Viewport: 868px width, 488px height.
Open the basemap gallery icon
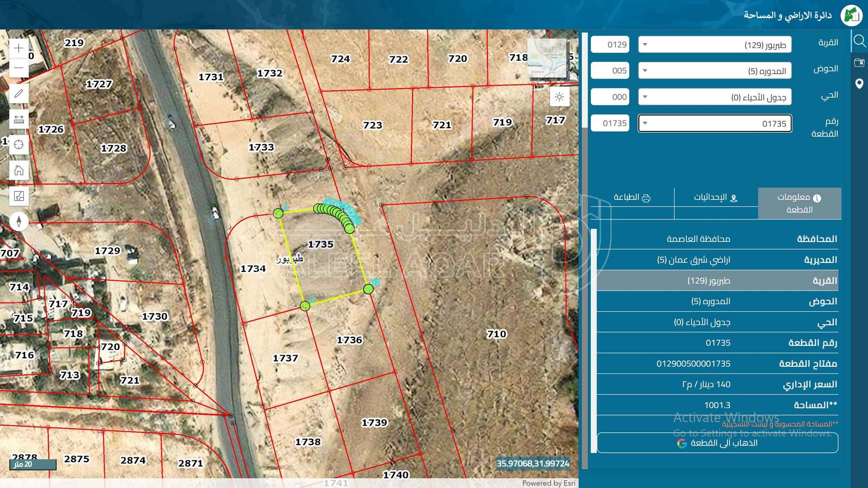click(19, 196)
